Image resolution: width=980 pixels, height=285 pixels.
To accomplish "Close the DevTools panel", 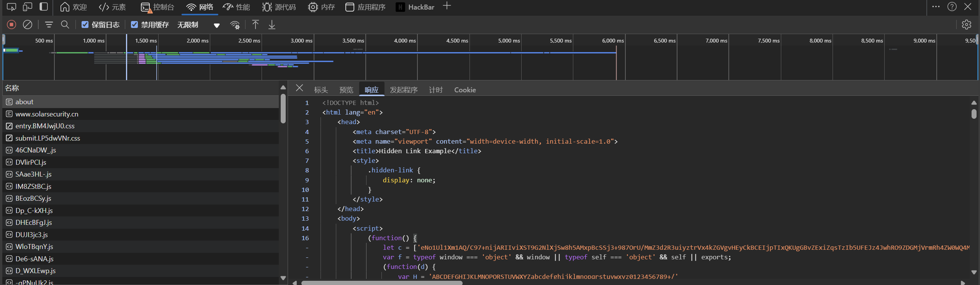I will tap(968, 7).
